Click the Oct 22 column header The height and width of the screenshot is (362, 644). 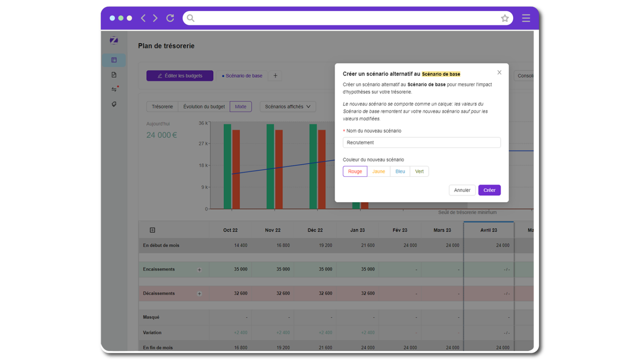click(x=230, y=230)
